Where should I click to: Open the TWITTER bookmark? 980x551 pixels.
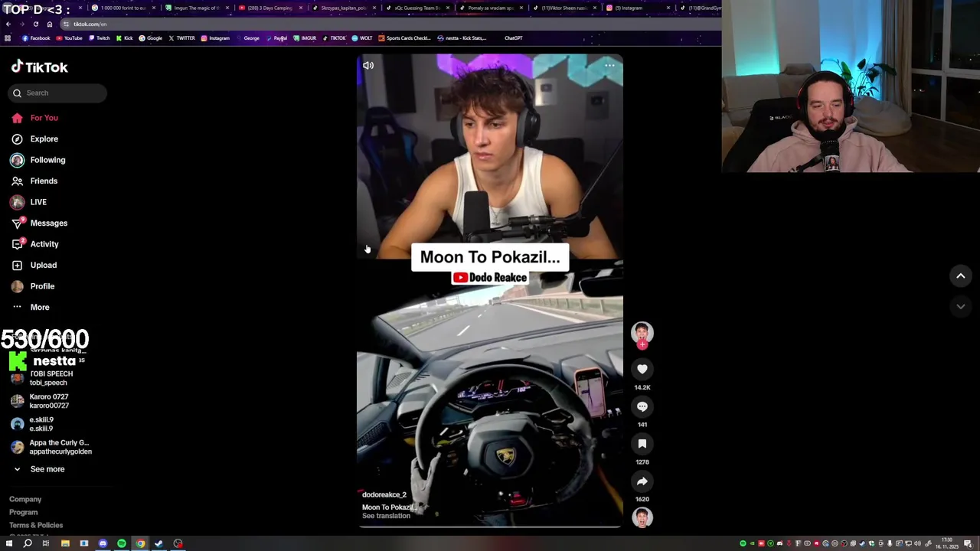point(181,38)
